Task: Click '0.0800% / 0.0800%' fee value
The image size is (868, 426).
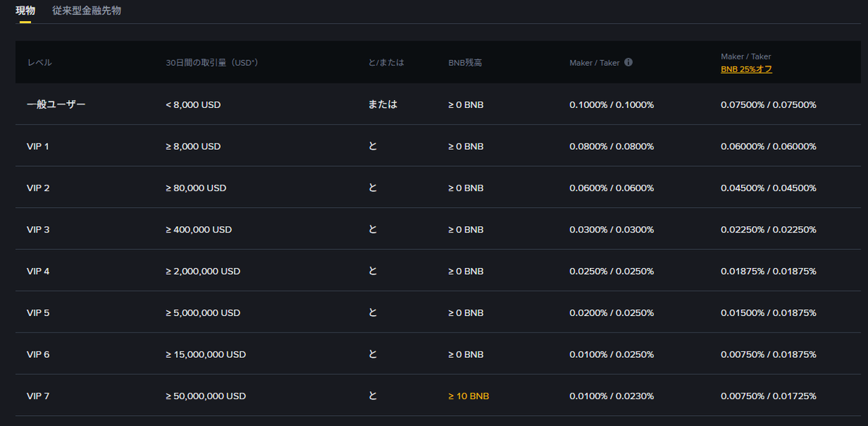Action: click(x=612, y=146)
